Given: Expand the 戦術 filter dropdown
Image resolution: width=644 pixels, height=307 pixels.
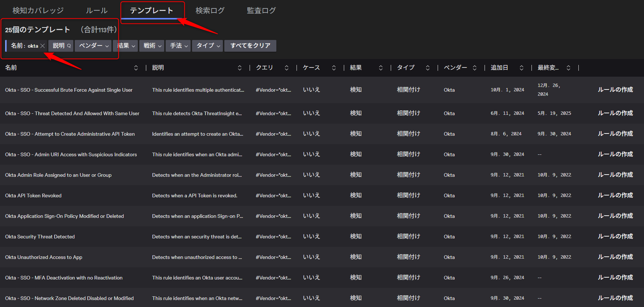Looking at the screenshot, I should tap(152, 46).
